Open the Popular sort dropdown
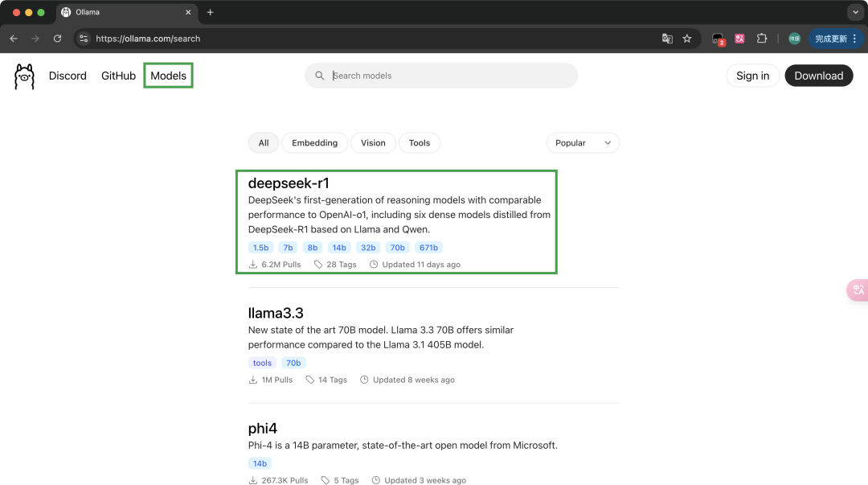 click(x=583, y=143)
